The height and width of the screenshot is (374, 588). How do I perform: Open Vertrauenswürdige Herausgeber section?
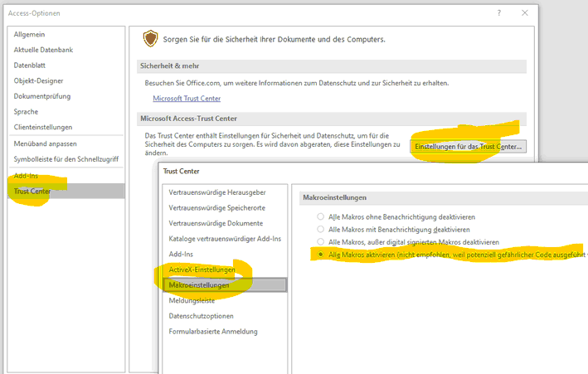click(217, 192)
